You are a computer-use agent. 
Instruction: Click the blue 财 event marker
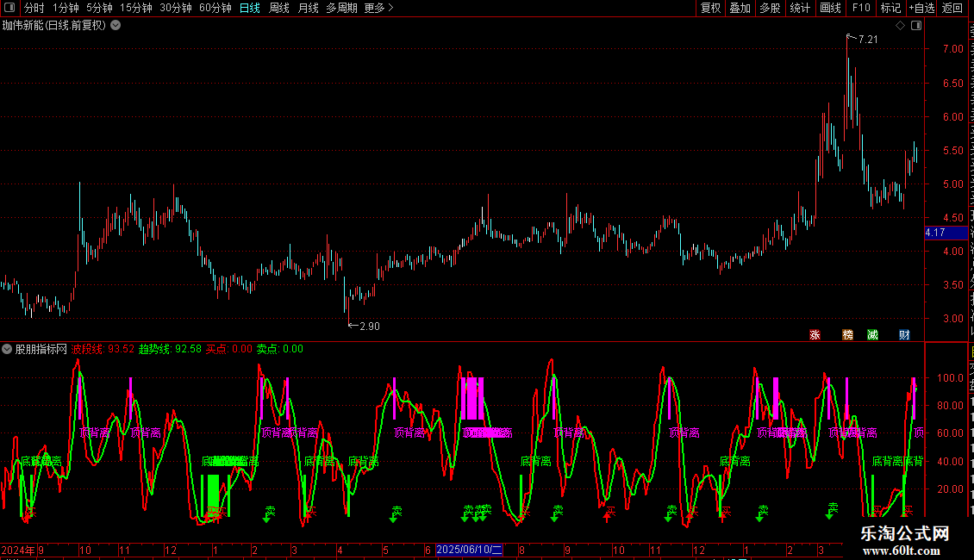click(904, 334)
